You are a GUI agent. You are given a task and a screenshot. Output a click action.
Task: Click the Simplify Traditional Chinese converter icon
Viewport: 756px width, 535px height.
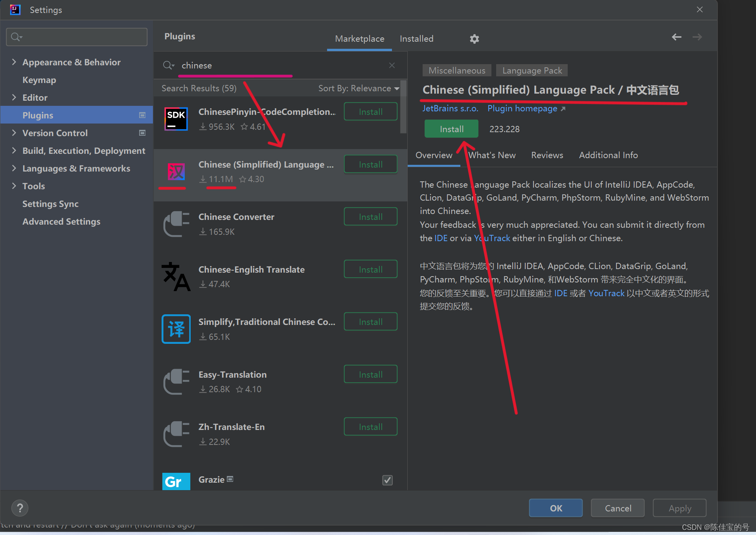pos(176,329)
